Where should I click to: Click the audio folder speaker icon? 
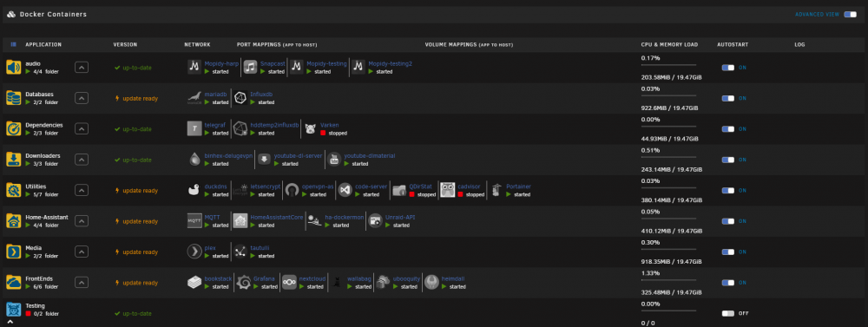[13, 68]
